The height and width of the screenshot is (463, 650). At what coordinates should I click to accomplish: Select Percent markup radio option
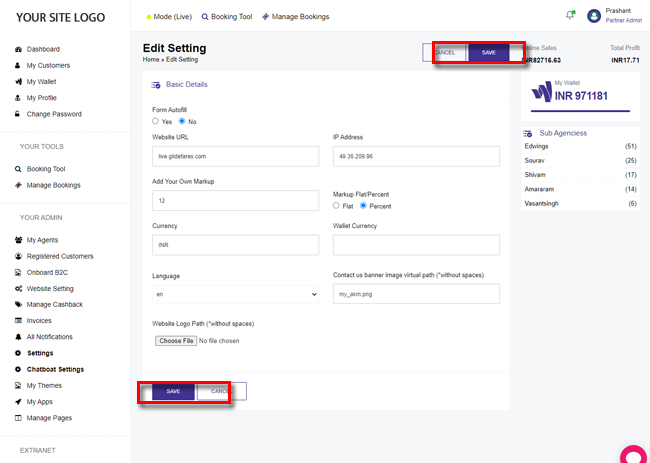[x=364, y=206]
